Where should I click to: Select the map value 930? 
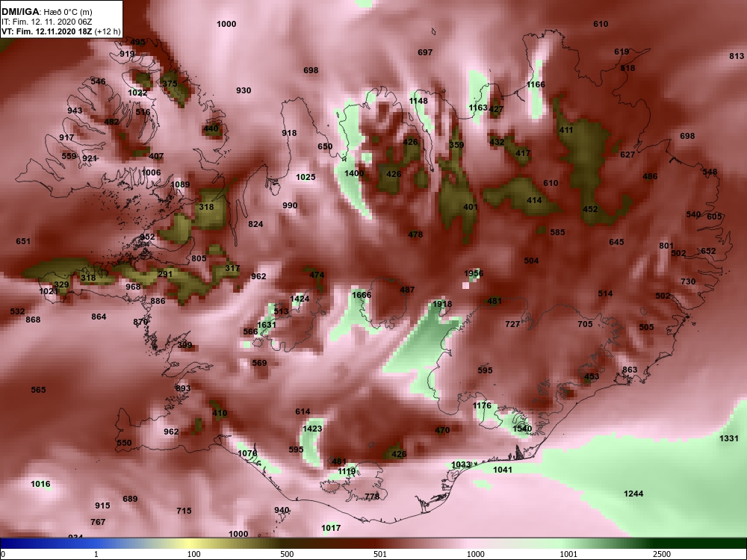click(244, 90)
